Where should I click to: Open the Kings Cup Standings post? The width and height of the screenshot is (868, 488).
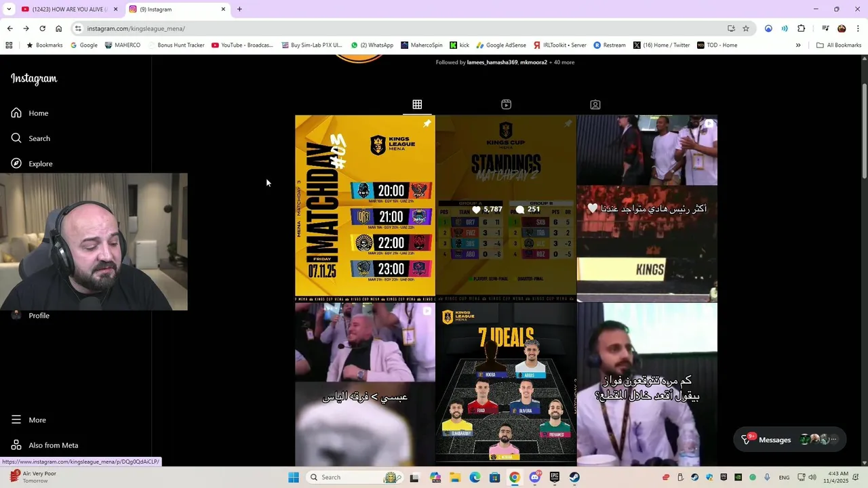[506, 207]
